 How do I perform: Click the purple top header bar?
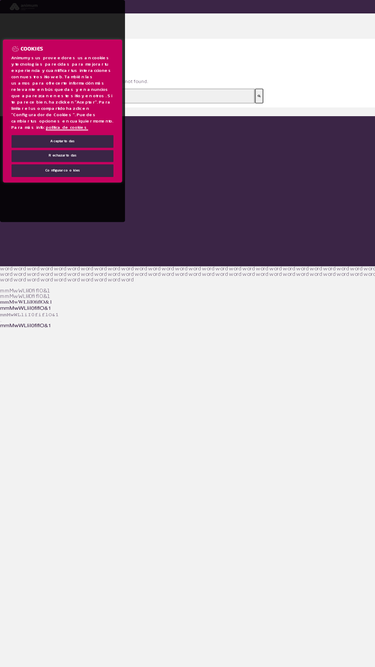coord(250,6)
